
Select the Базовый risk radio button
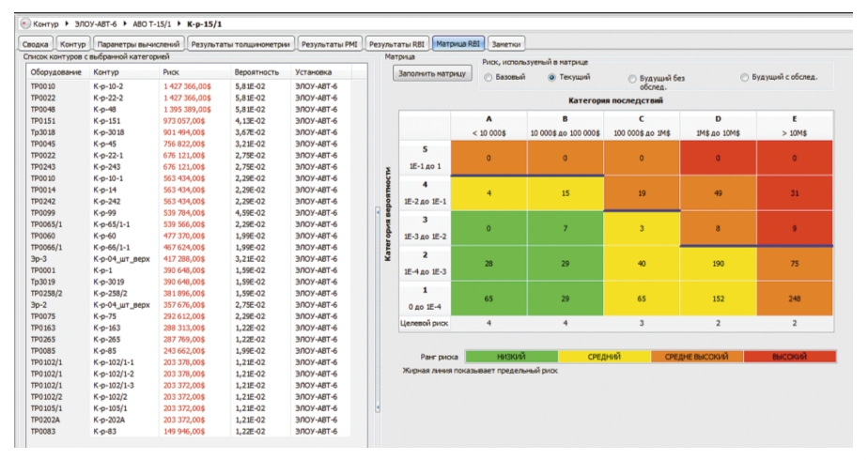tap(488, 77)
